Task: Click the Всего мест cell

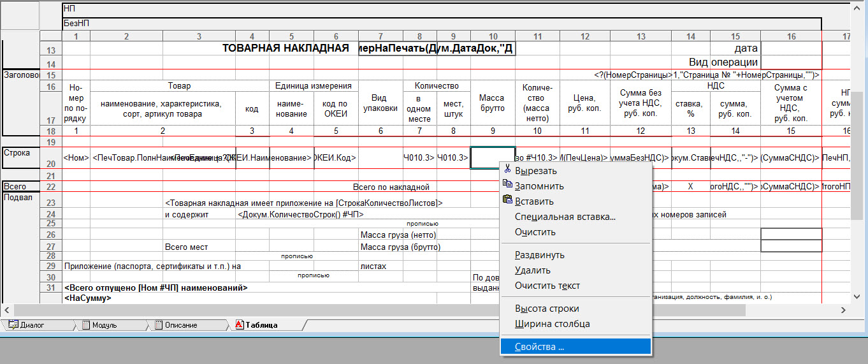Action: click(186, 247)
